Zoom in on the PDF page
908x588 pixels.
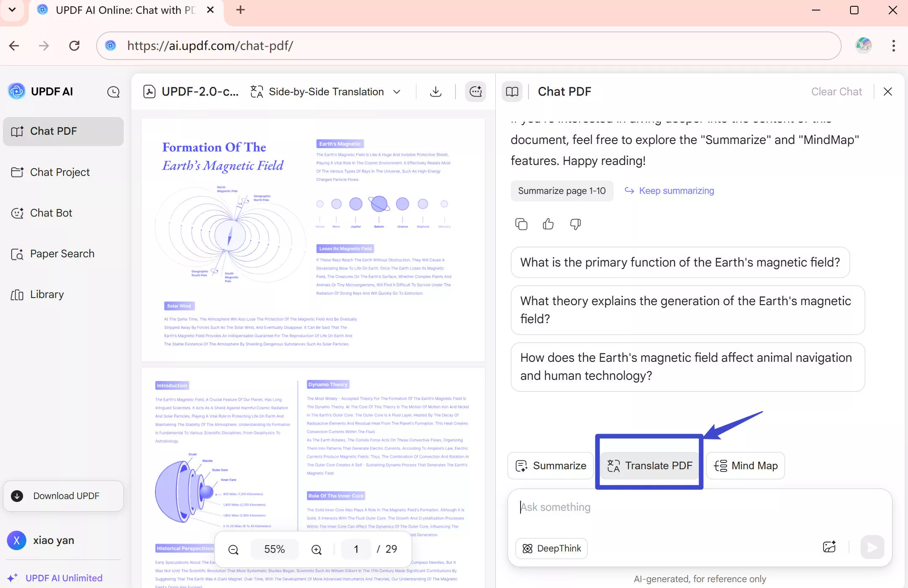(317, 549)
